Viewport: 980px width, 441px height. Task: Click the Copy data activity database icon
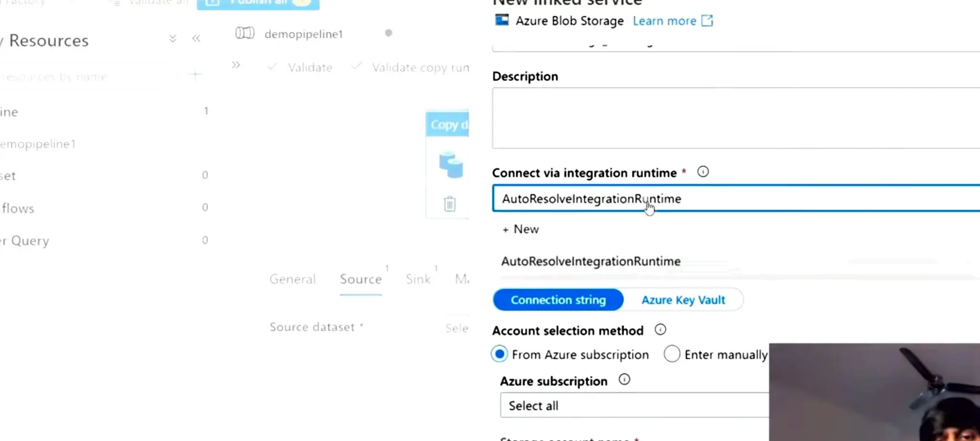click(x=451, y=165)
